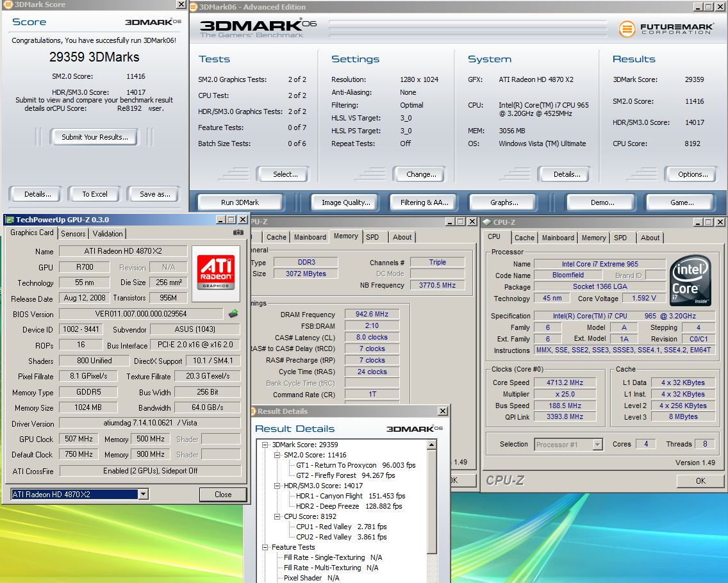Screen dimensions: 728x583
Task: Select GT2 - Firefly Forest result
Action: tap(345, 475)
